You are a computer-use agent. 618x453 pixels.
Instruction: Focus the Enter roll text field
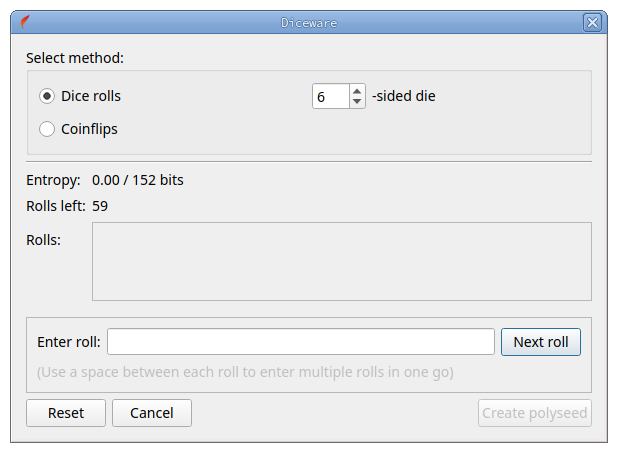[301, 341]
